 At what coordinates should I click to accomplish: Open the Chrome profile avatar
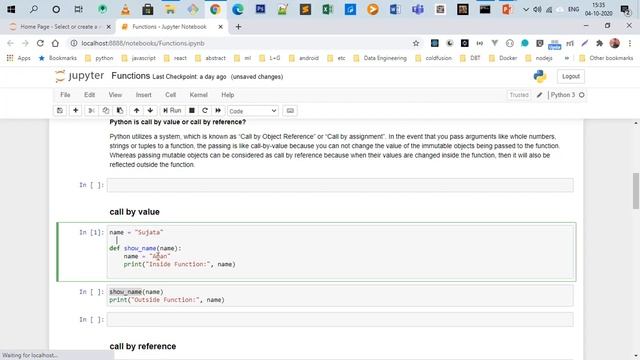tap(615, 43)
